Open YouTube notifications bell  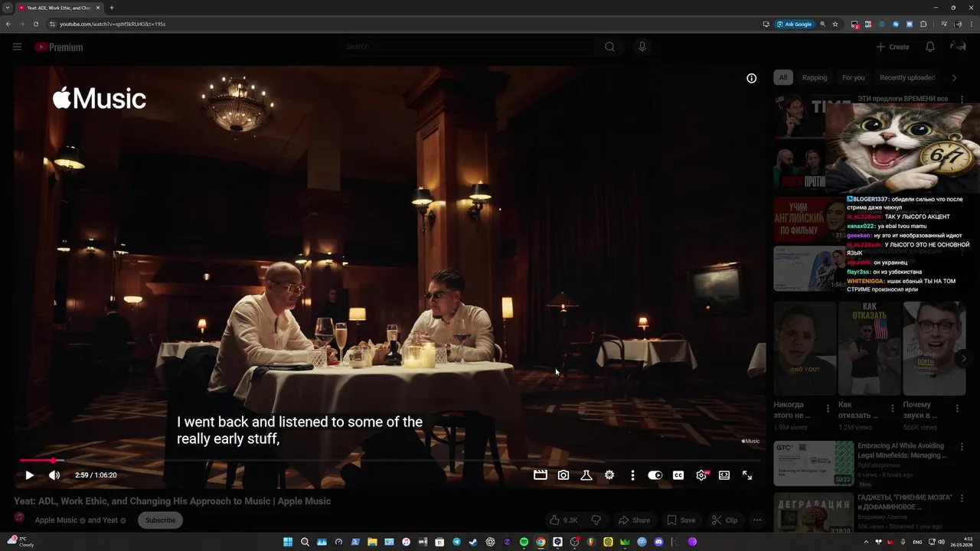pyautogui.click(x=930, y=47)
